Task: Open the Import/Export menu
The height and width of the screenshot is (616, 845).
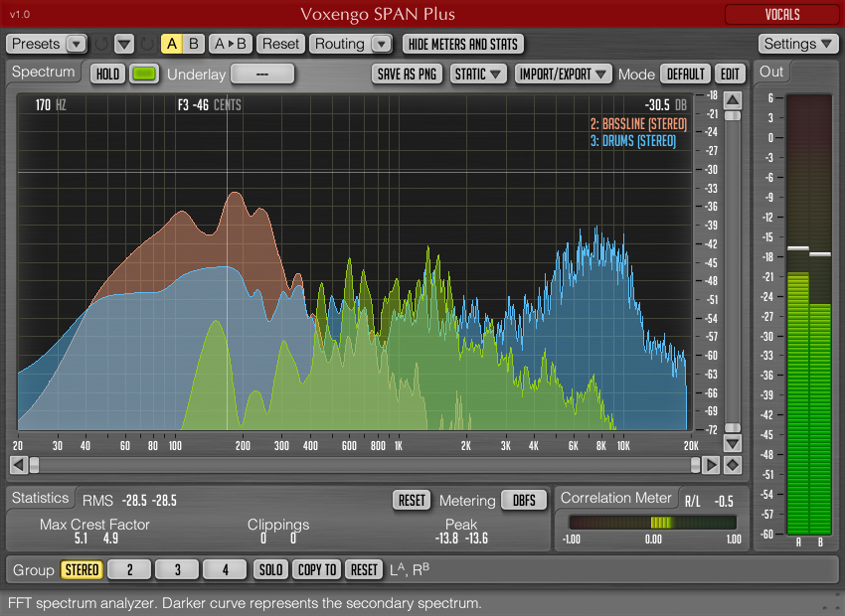Action: click(x=563, y=75)
